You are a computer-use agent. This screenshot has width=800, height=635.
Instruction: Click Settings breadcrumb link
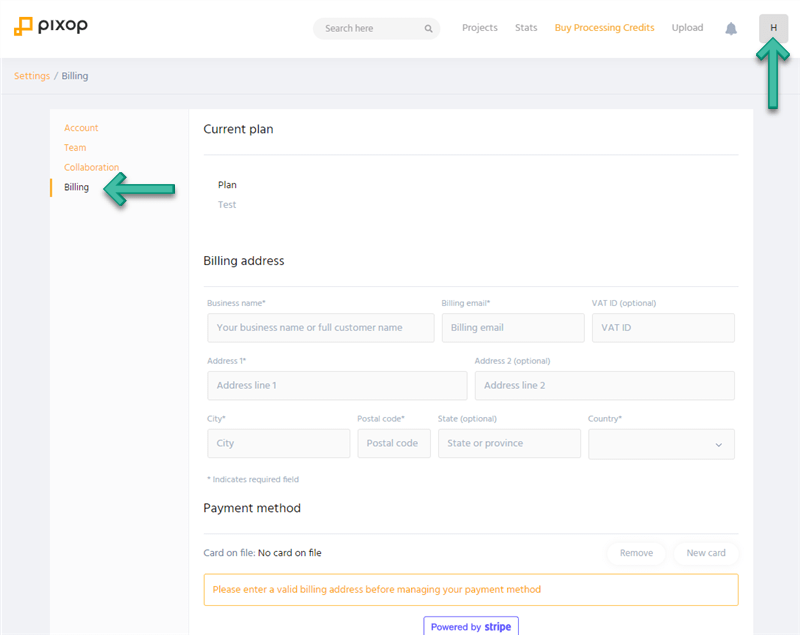coord(32,76)
